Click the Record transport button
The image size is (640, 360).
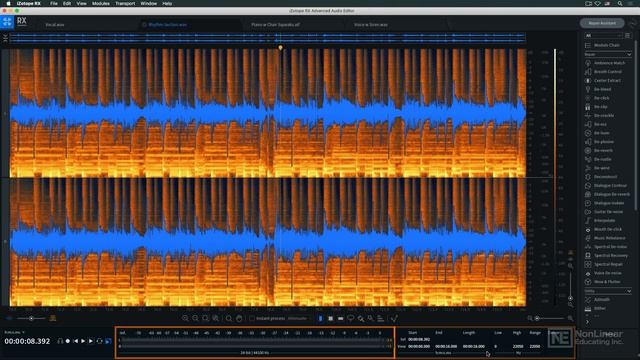[68, 341]
